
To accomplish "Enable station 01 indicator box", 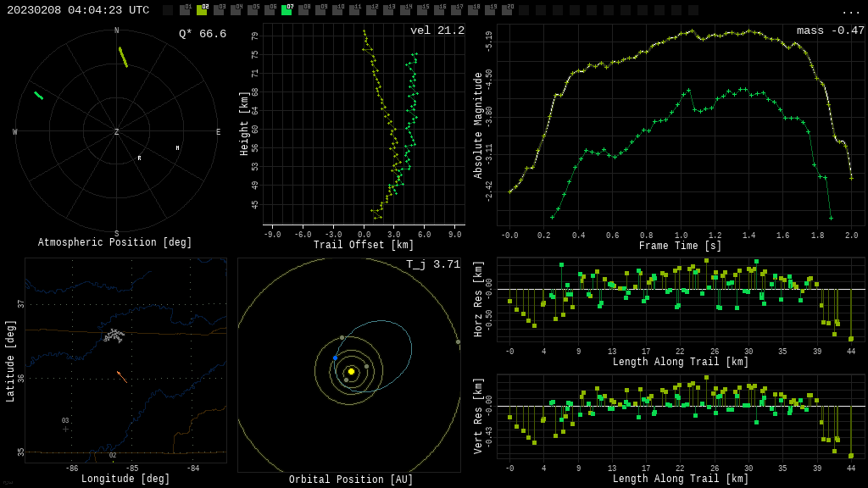I will tap(185, 10).
